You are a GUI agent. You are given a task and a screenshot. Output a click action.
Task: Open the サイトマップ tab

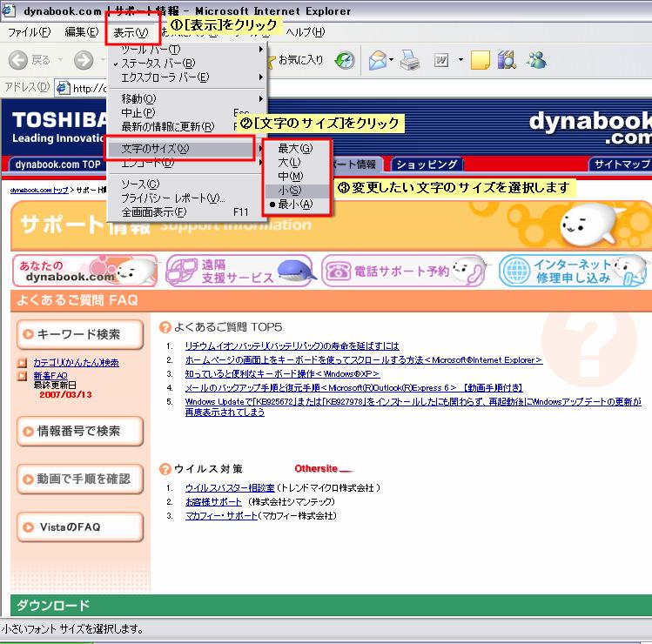pos(621,164)
